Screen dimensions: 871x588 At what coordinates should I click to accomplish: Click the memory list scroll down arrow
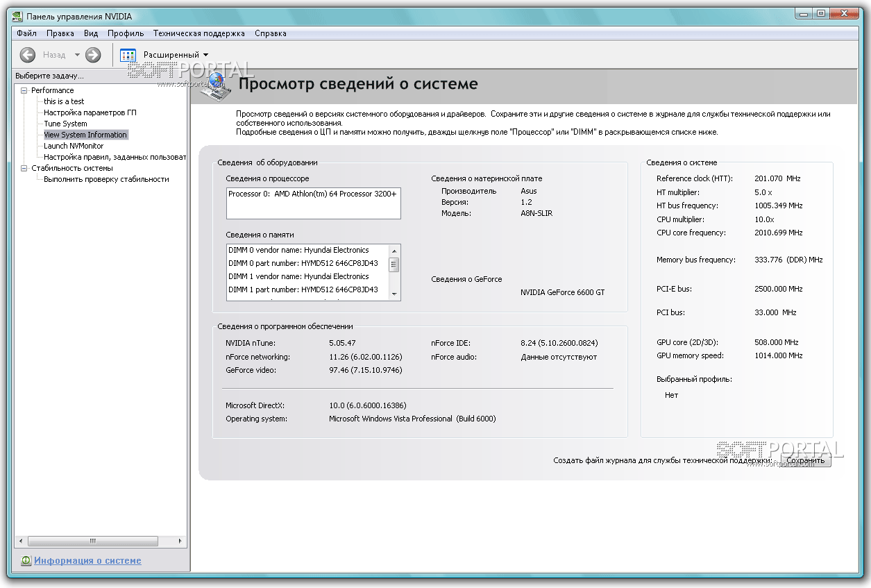pos(394,294)
